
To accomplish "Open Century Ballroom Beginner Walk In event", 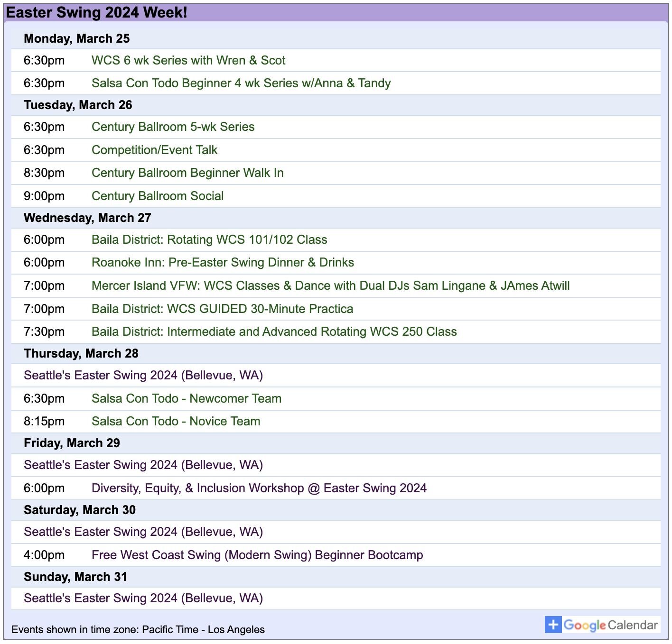I will (x=187, y=173).
